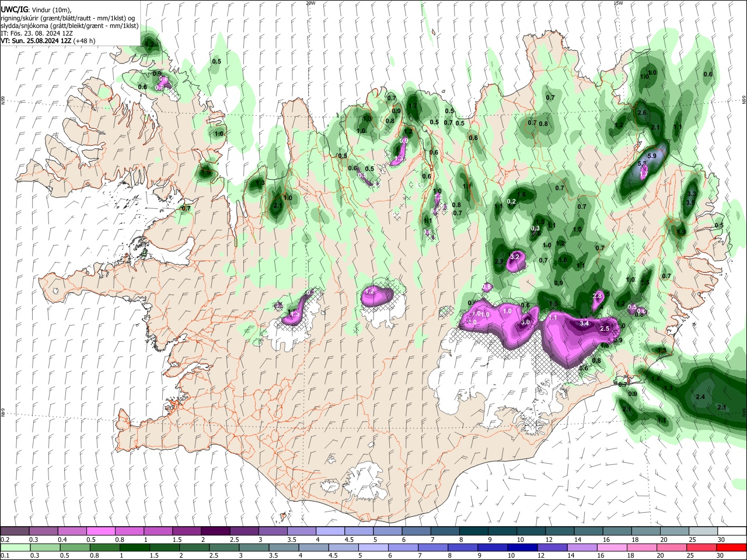
Task: Click the 0.2 value on the map
Action: (x=512, y=202)
